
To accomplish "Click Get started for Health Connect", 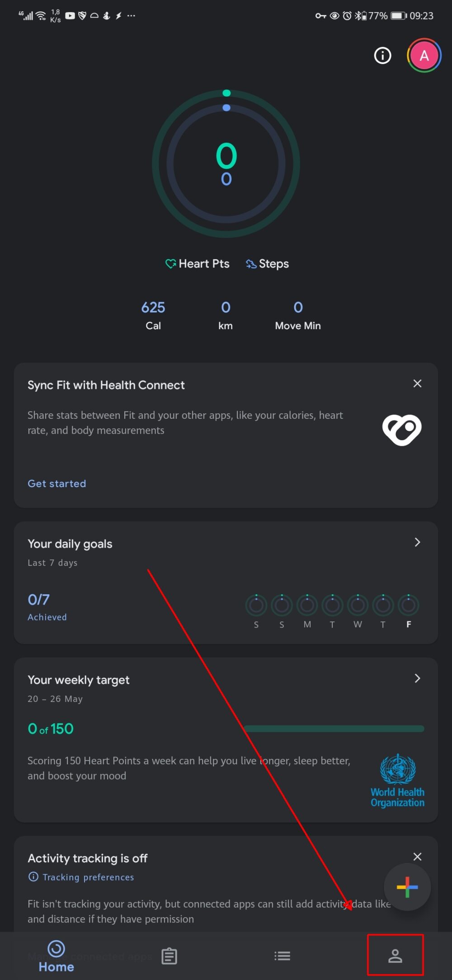I will (56, 483).
